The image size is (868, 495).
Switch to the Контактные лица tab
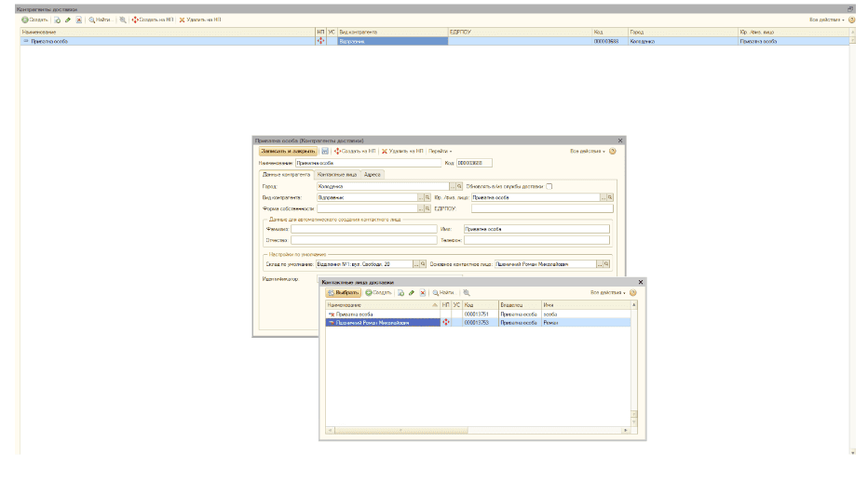pyautogui.click(x=336, y=174)
